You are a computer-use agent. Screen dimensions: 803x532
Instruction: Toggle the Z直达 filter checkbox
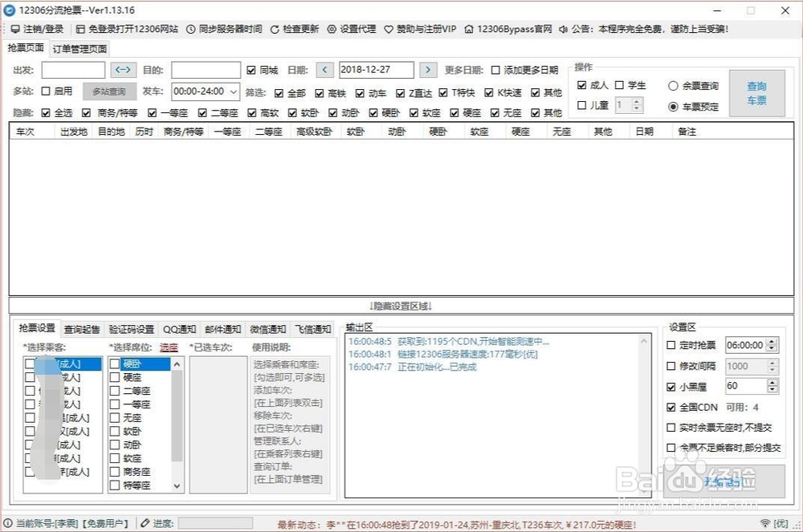click(401, 93)
